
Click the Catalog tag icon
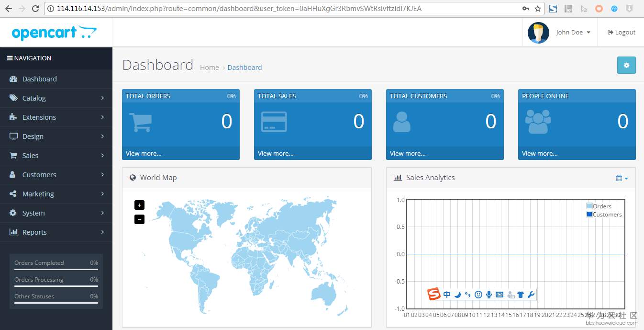13,98
